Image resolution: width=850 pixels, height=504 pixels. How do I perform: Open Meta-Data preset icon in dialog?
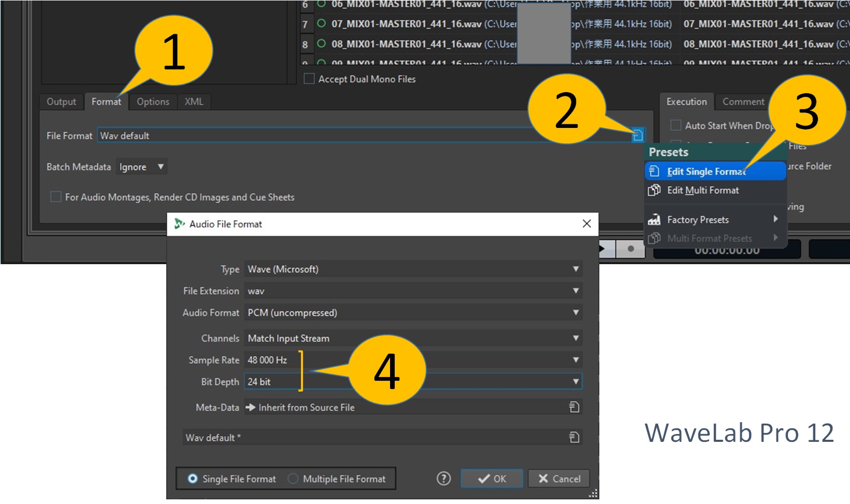click(574, 407)
